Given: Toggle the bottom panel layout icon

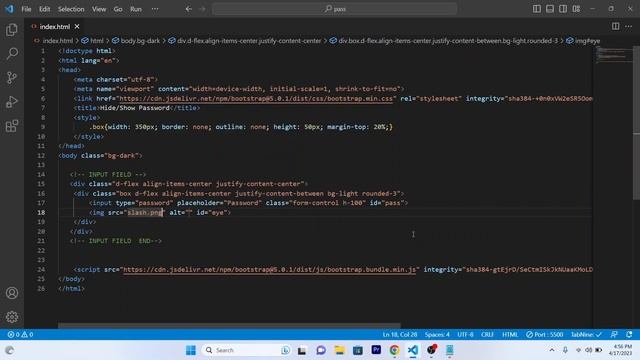Looking at the screenshot, I should [550, 9].
